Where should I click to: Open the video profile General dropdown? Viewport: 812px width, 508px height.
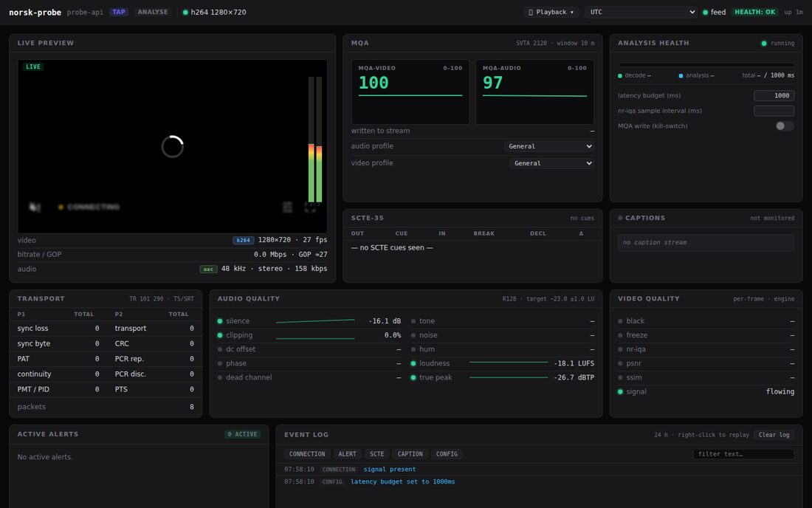551,163
